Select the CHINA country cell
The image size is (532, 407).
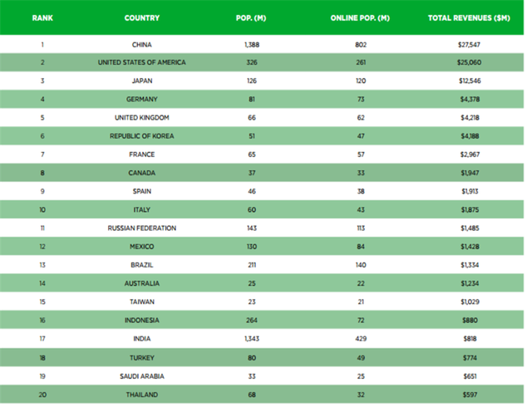click(142, 45)
